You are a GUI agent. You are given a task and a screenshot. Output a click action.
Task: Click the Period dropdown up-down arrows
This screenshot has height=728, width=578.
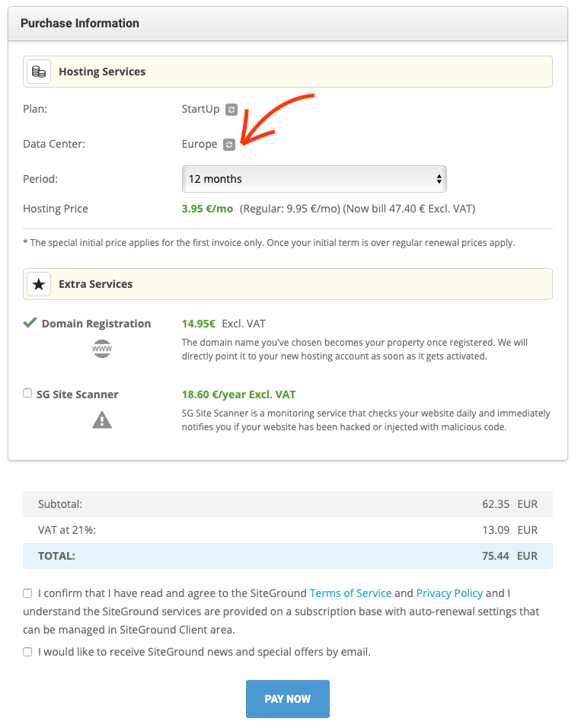(x=439, y=179)
